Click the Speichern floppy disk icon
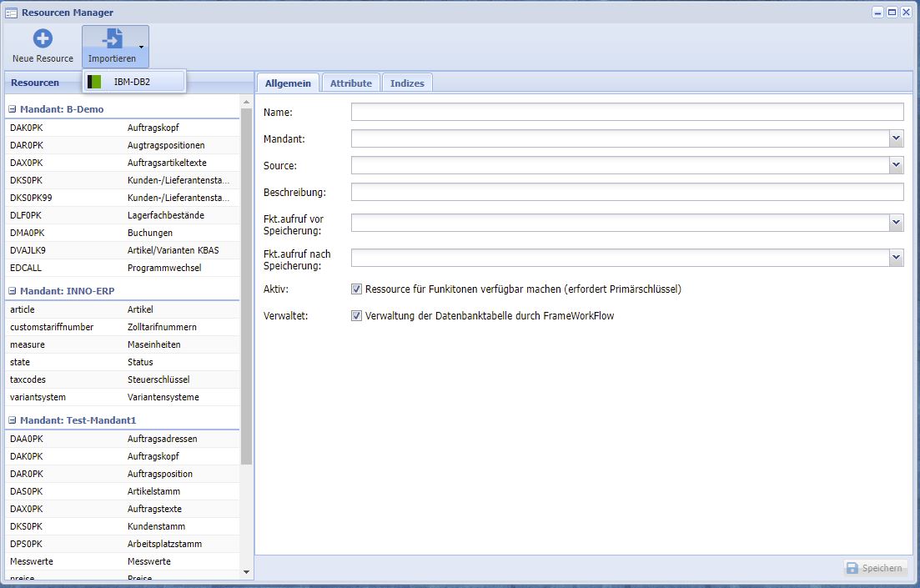Viewport: 920px width, 588px height. pos(852,568)
